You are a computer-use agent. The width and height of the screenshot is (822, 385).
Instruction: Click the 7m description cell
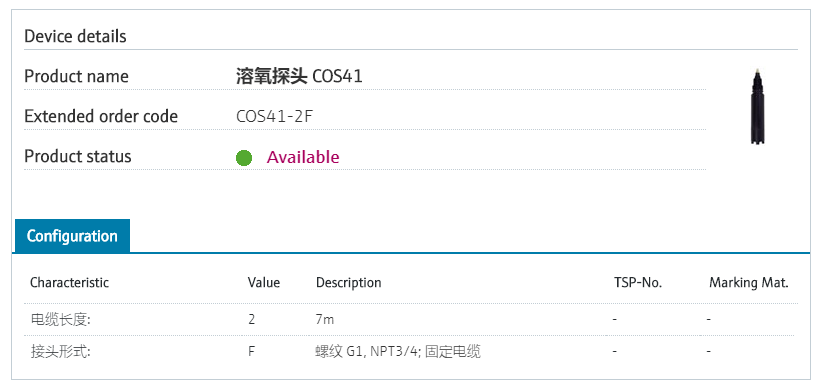point(325,319)
